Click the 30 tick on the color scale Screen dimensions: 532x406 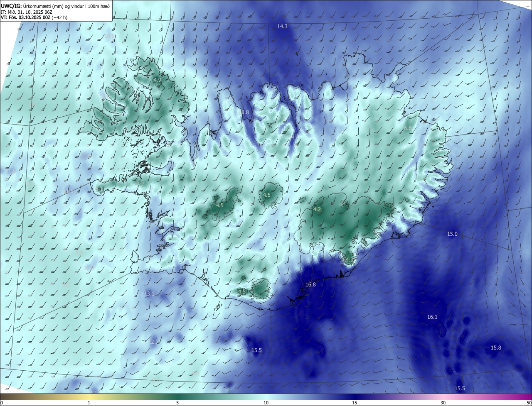[x=443, y=403]
